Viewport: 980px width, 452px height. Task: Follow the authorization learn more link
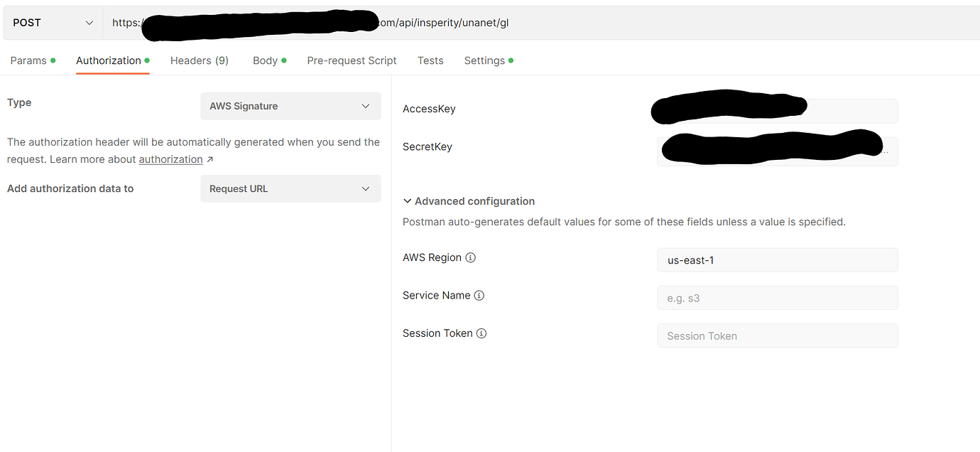(170, 160)
